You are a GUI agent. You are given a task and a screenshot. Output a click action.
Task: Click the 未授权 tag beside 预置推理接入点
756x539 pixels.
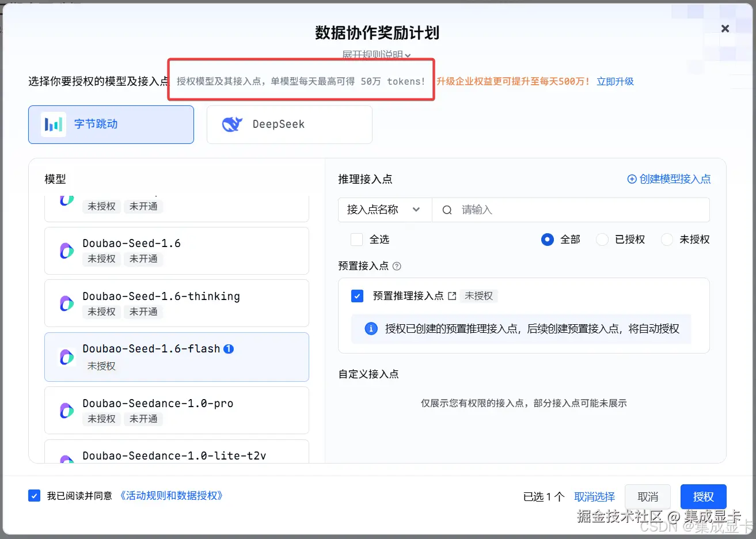pos(479,296)
